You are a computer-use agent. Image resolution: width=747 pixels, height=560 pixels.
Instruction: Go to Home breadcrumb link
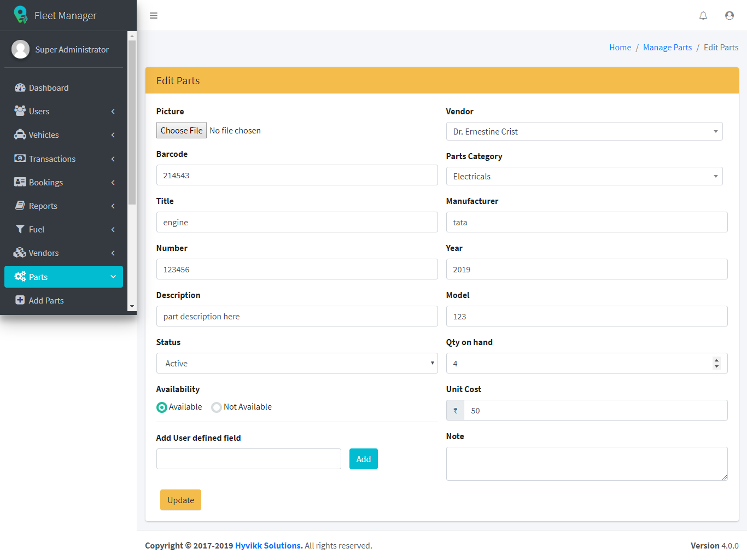[620, 48]
